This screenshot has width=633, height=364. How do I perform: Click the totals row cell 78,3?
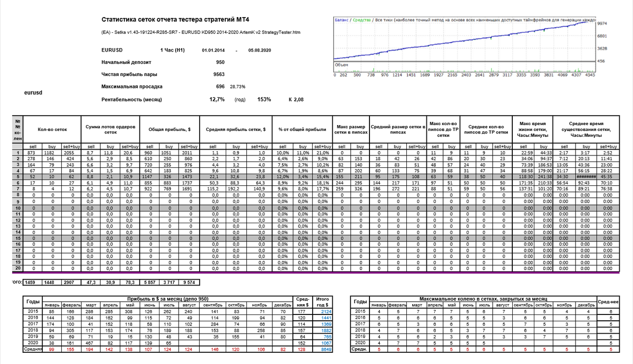(x=130, y=283)
